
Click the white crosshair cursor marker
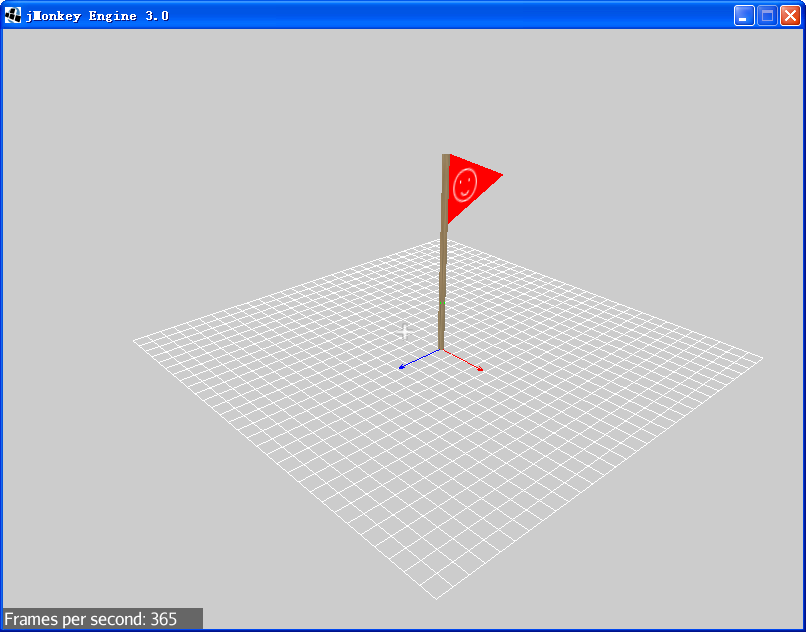[405, 333]
